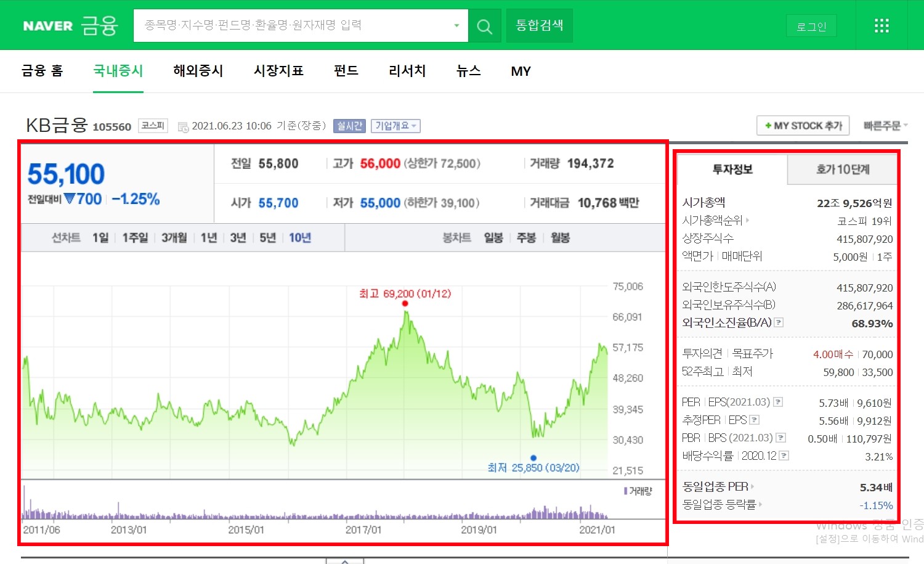Click the help icon next to PBR BPS

click(x=781, y=438)
